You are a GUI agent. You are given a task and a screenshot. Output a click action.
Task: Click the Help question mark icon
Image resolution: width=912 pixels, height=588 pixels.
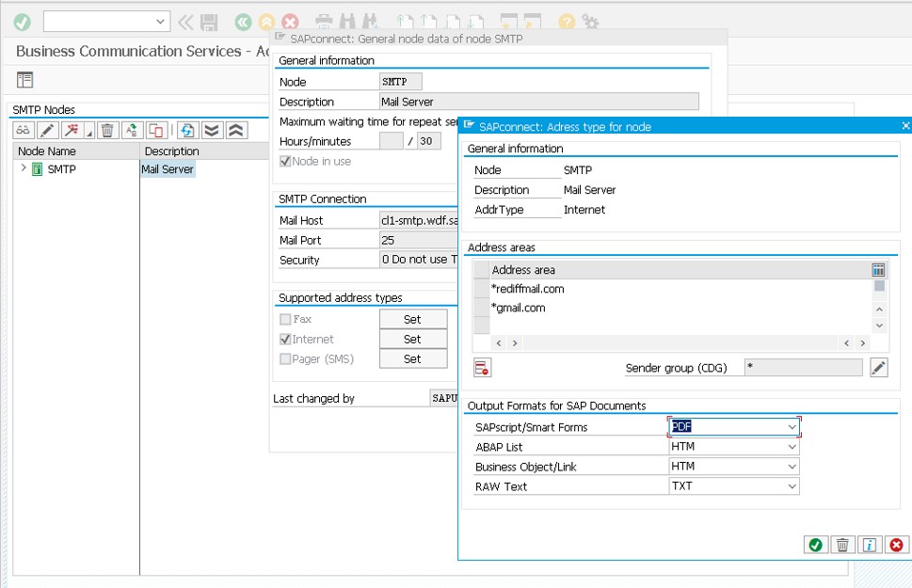pyautogui.click(x=567, y=22)
